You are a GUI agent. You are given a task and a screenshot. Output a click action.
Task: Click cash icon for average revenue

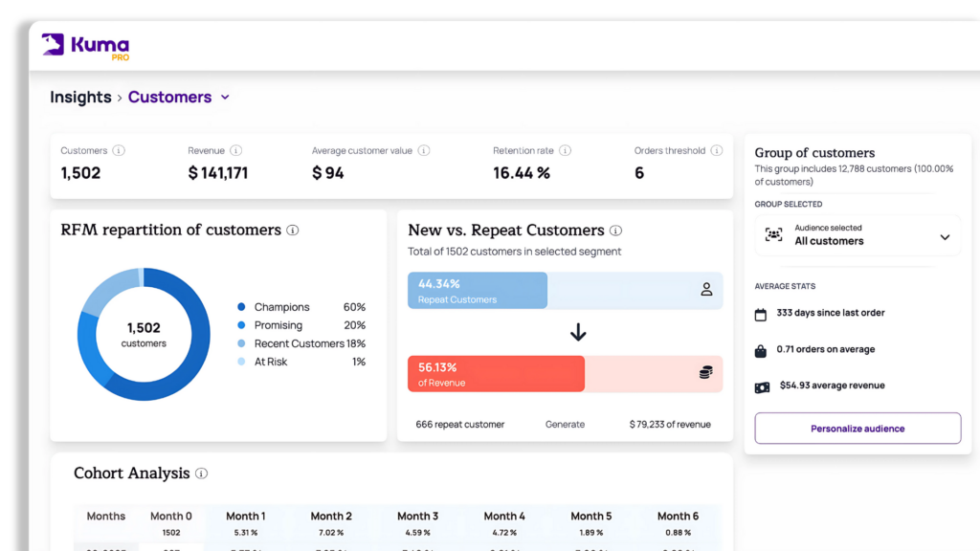point(762,388)
